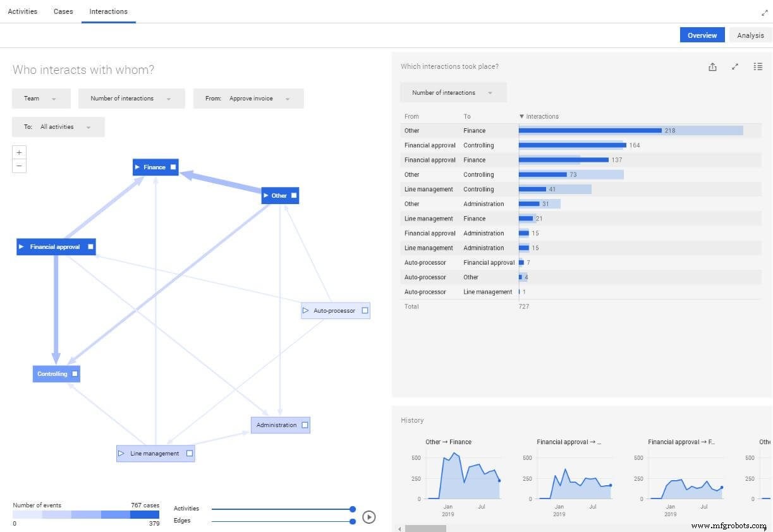Viewport: 773px width, 532px height.
Task: Uncheck the filled checkbox on the Controlling node
Action: point(74,373)
